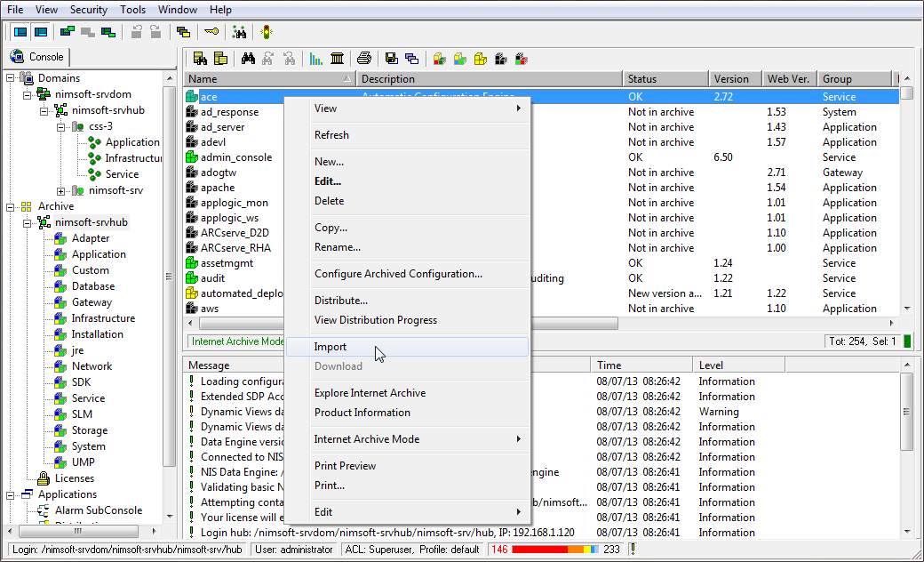The image size is (924, 562).
Task: Collapse the nimsoft-srvhub node under Archive
Action: tap(28, 223)
